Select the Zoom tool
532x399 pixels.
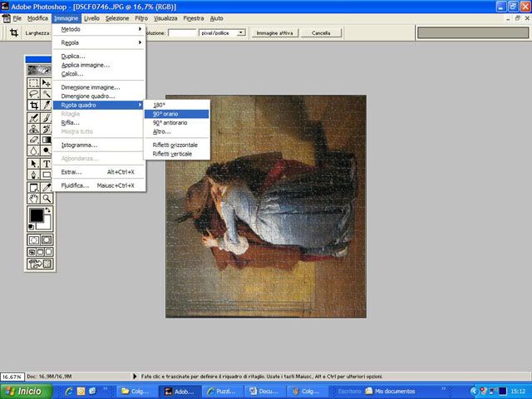point(47,199)
